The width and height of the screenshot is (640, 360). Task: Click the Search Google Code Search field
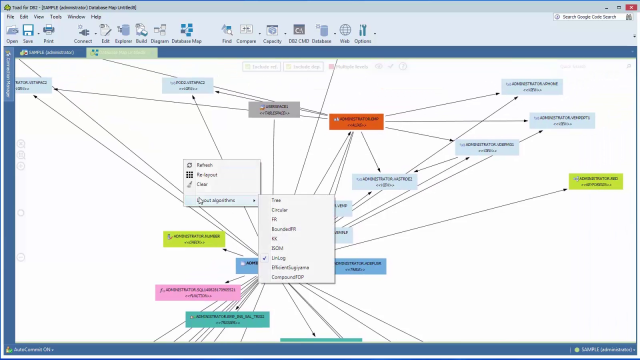589,17
